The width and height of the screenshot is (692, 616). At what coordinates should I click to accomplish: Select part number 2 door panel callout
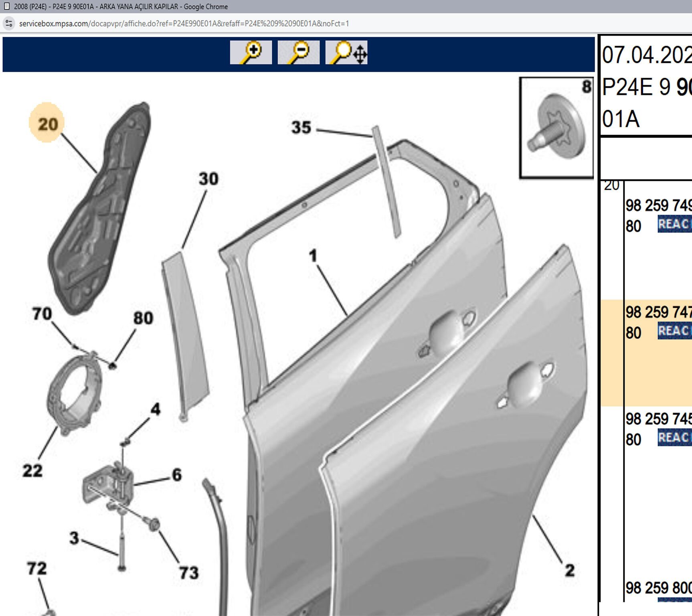tap(569, 570)
